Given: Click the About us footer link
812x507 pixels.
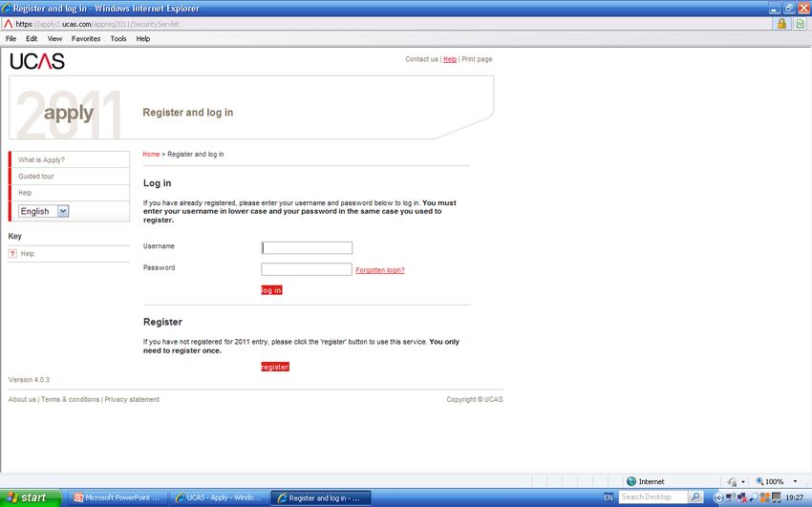Looking at the screenshot, I should [22, 399].
